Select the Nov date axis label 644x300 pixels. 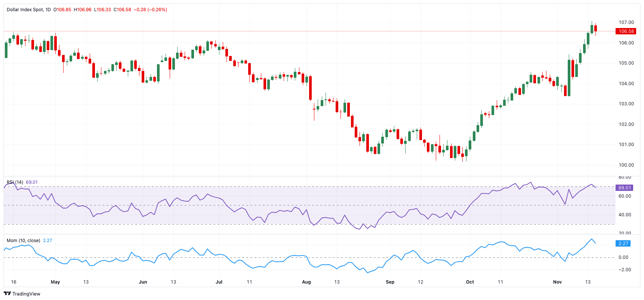tap(557, 282)
